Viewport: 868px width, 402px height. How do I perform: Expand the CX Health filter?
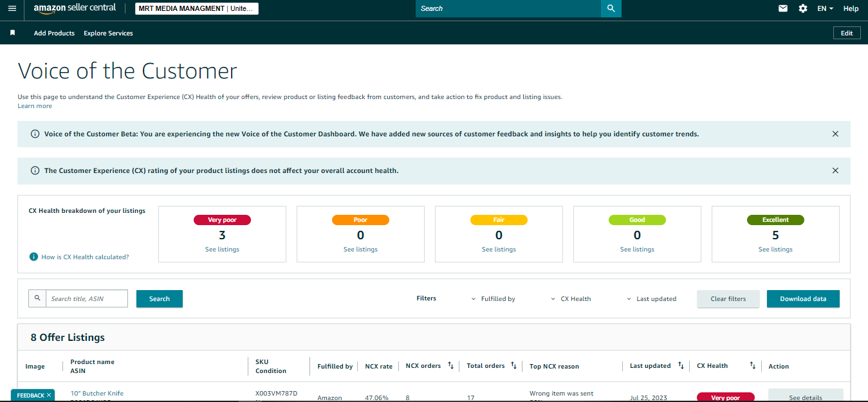point(571,298)
